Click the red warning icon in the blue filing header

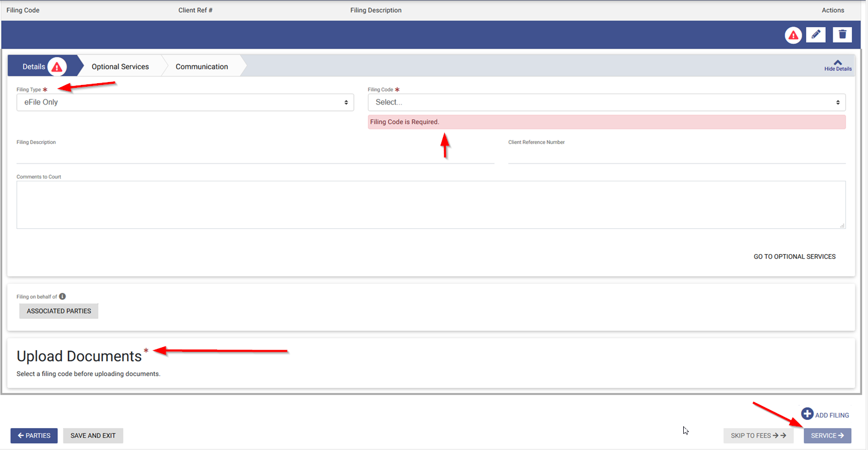(x=794, y=35)
